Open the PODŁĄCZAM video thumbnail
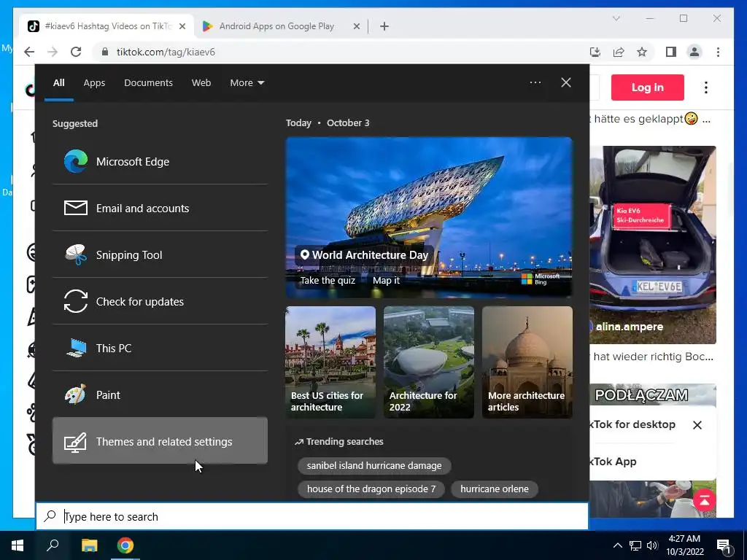The height and width of the screenshot is (560, 747). click(x=653, y=394)
